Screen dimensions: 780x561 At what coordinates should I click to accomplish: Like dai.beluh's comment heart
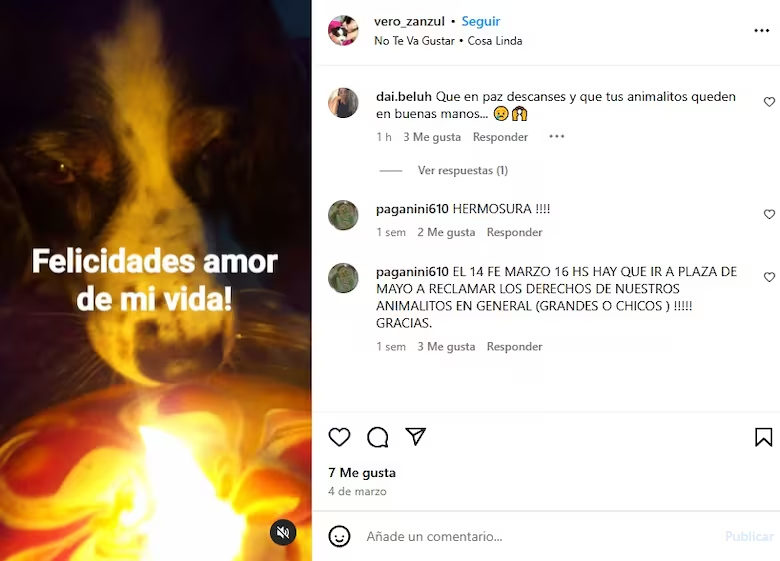pos(769,102)
